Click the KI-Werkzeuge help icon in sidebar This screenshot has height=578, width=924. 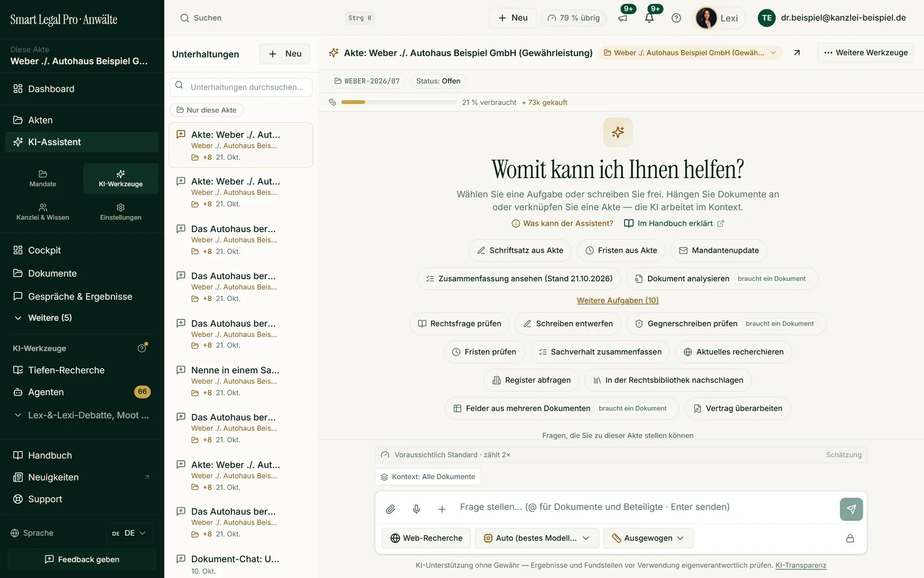pos(142,348)
